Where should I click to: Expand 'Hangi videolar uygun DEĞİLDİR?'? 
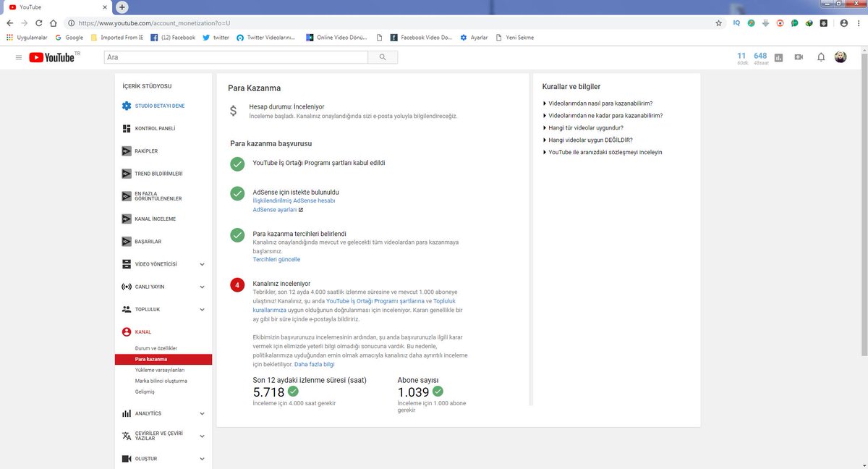[x=587, y=140]
